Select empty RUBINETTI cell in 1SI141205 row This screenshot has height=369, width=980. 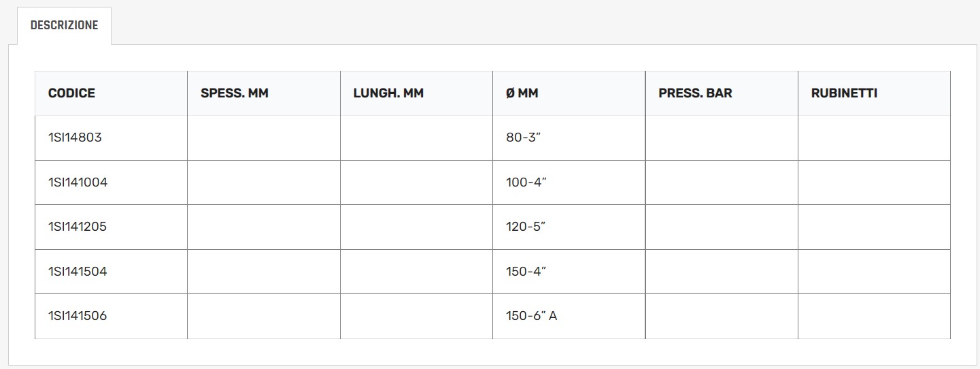coord(873,227)
